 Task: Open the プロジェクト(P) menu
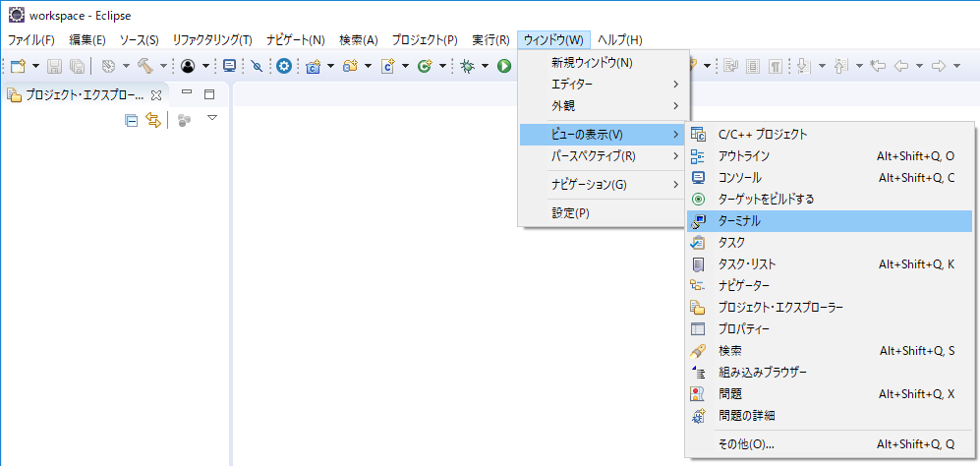pyautogui.click(x=425, y=40)
